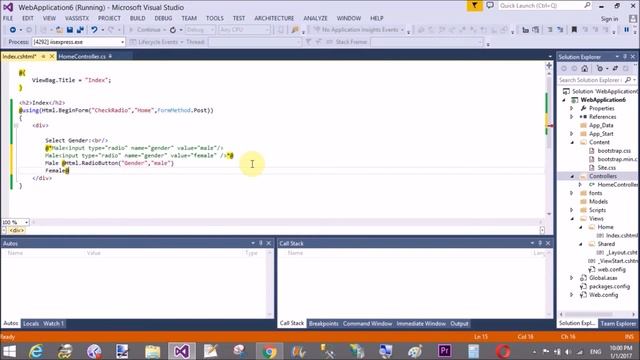Open the FILE menu
The height and width of the screenshot is (360, 640).
(x=8, y=18)
